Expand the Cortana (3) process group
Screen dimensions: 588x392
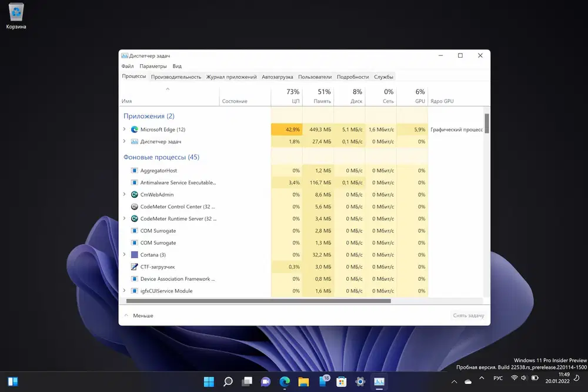125,254
